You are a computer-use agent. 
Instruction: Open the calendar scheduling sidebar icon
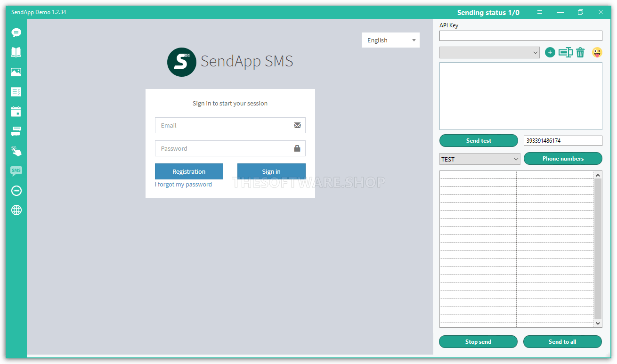[16, 111]
